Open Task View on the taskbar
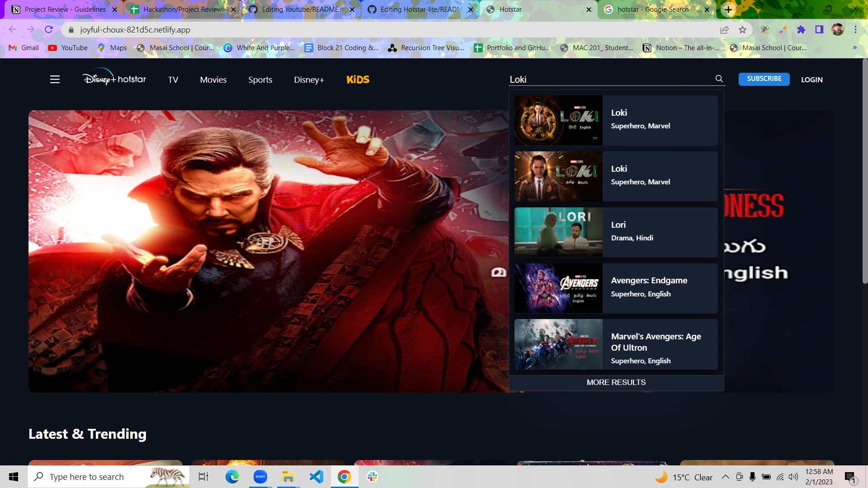Screen dimensions: 868x488 203,477
